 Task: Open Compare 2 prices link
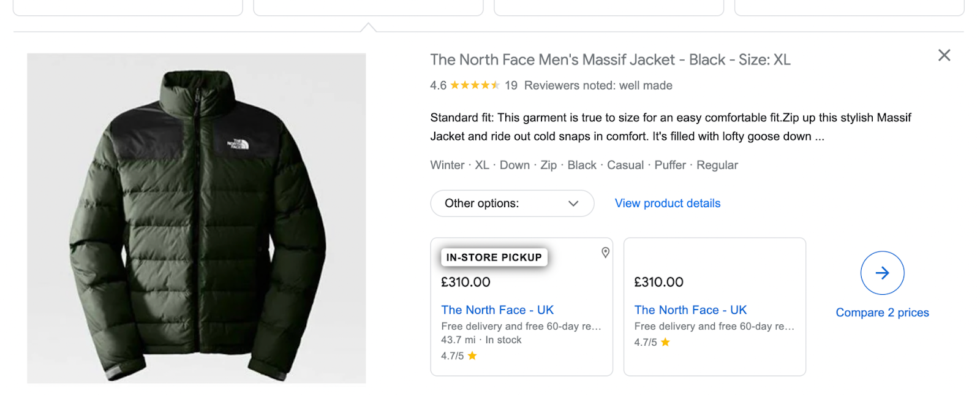click(x=882, y=313)
